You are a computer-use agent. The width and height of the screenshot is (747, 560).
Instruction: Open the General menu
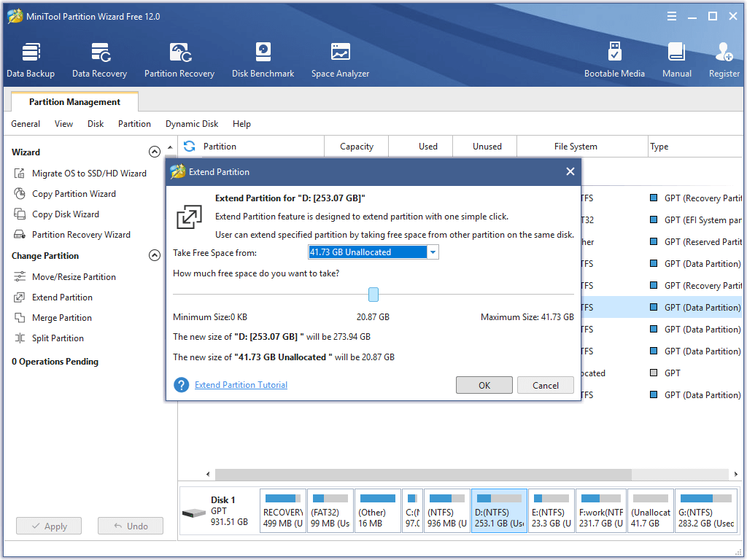tap(26, 124)
